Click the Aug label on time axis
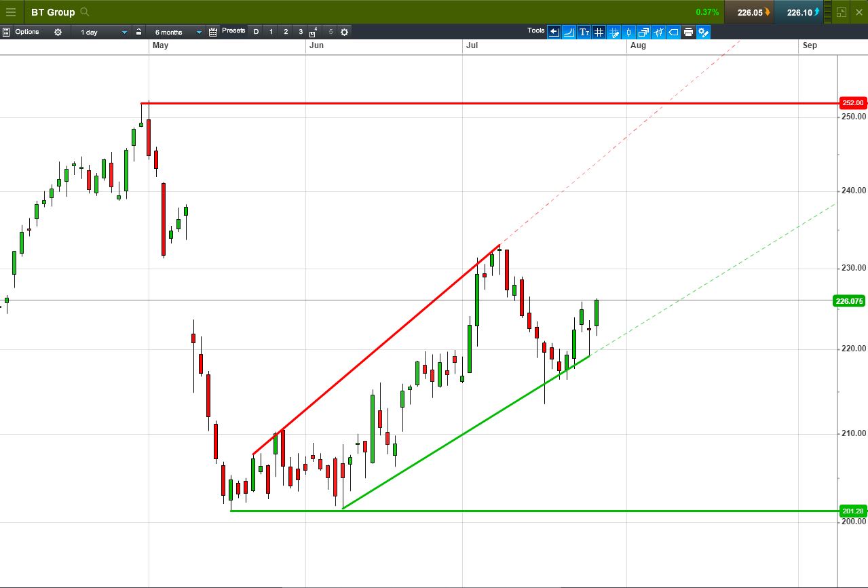This screenshot has width=868, height=588. pos(638,45)
